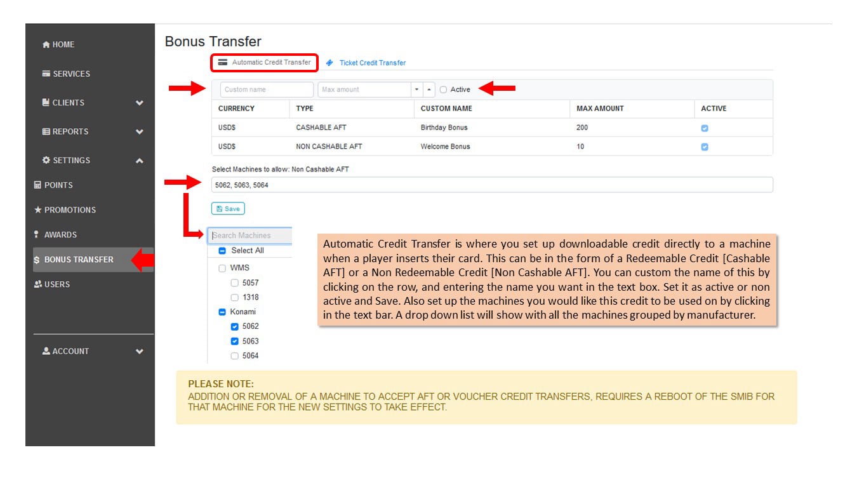Click the Settings gear icon
This screenshot has height=504, width=864.
point(46,160)
